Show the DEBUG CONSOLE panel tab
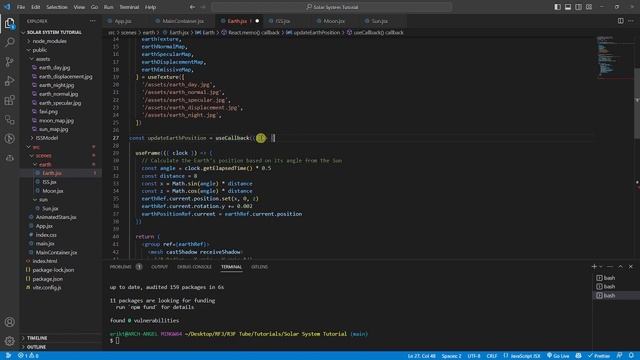Viewport: 640px width, 360px height. click(x=194, y=267)
